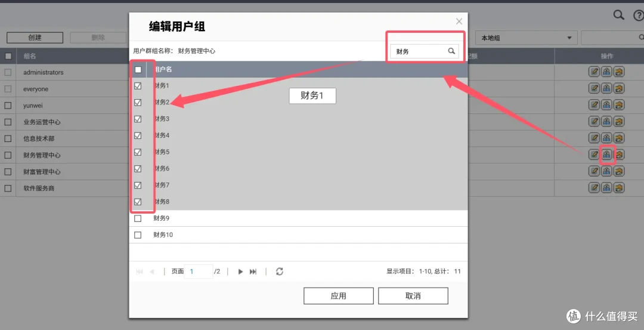644x330 pixels.
Task: Click group users icon for 财富管理中心
Action: [x=606, y=171]
